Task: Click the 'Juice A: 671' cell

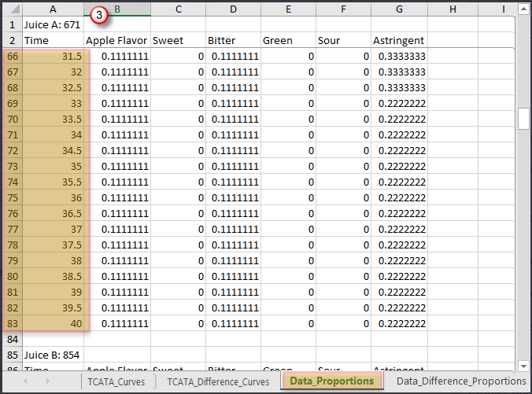Action: pos(53,24)
